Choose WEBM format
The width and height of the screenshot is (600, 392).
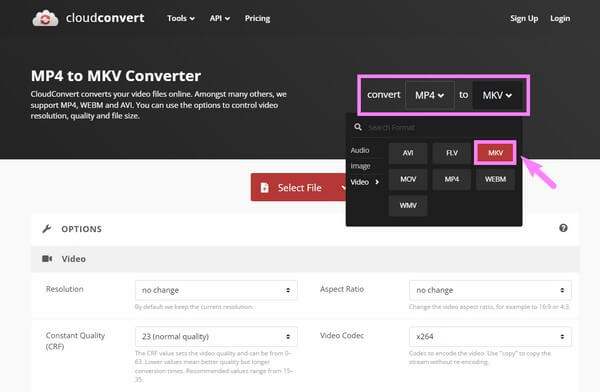[496, 179]
